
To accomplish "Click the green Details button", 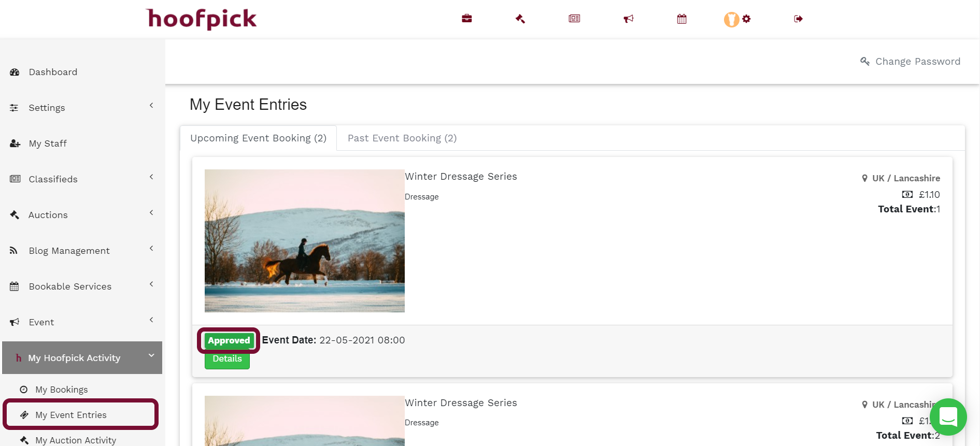I will point(227,359).
